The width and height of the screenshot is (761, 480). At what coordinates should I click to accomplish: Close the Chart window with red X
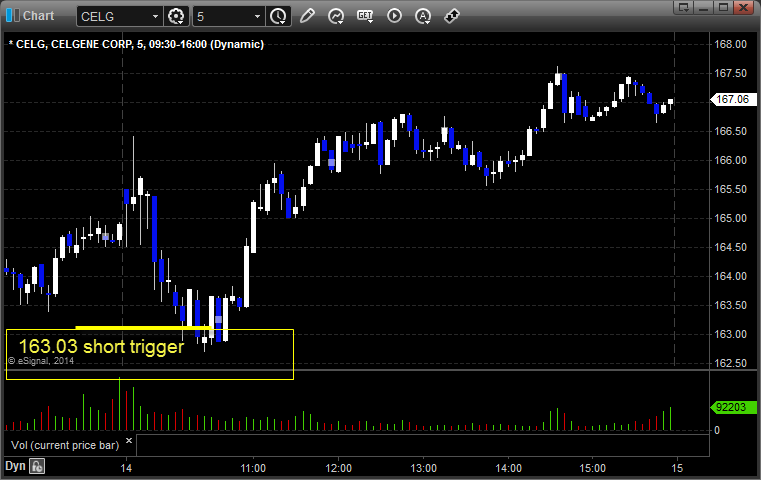point(744,7)
